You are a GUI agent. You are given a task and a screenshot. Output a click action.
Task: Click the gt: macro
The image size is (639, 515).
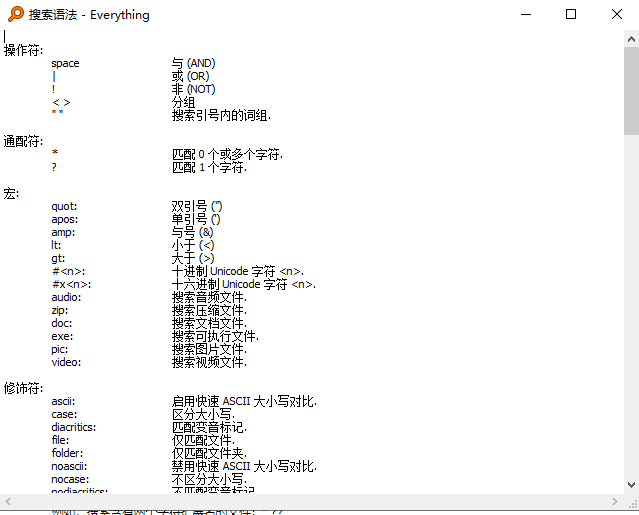click(x=58, y=258)
